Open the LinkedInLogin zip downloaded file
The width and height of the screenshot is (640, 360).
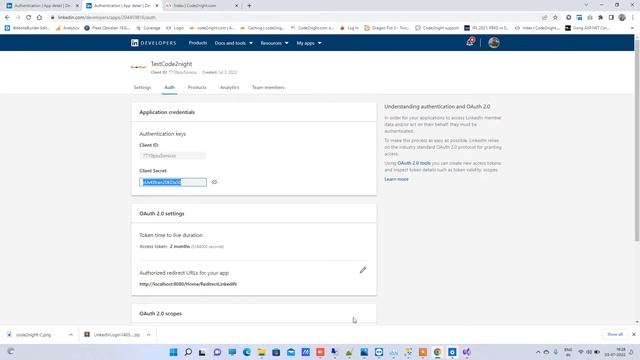(x=116, y=335)
